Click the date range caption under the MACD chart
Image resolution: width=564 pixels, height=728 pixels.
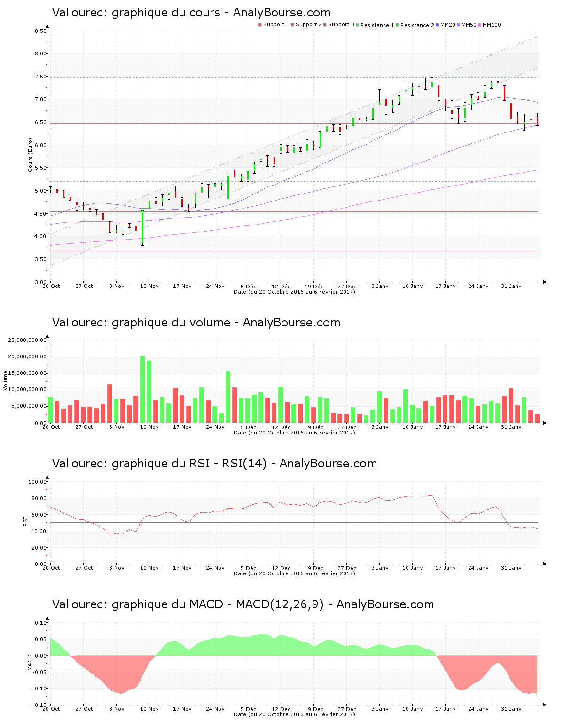[294, 714]
